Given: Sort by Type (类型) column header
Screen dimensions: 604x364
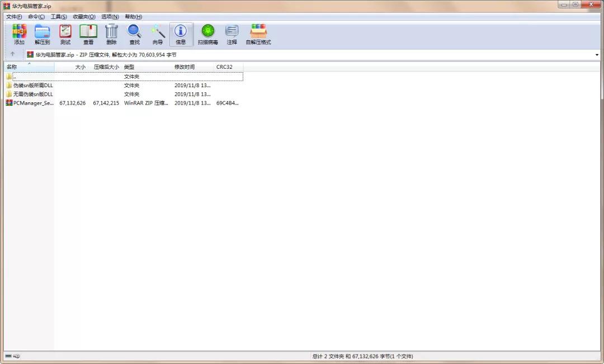Looking at the screenshot, I should tap(147, 67).
